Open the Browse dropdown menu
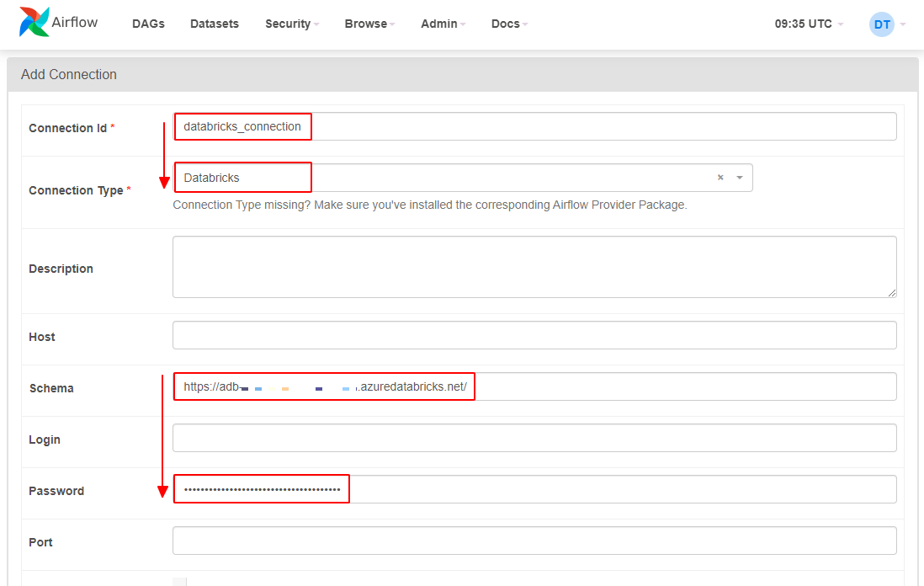 [369, 24]
